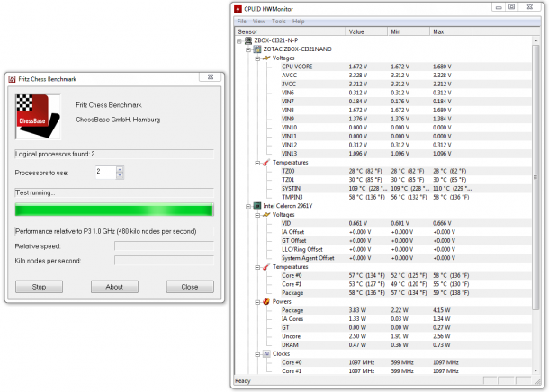Click the 'Test running...' status text

coord(35,192)
